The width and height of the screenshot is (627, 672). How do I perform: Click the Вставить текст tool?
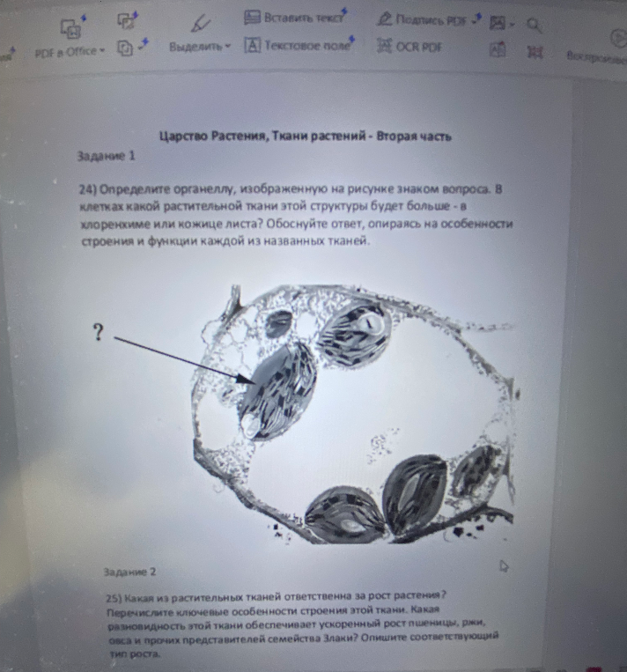pos(294,18)
